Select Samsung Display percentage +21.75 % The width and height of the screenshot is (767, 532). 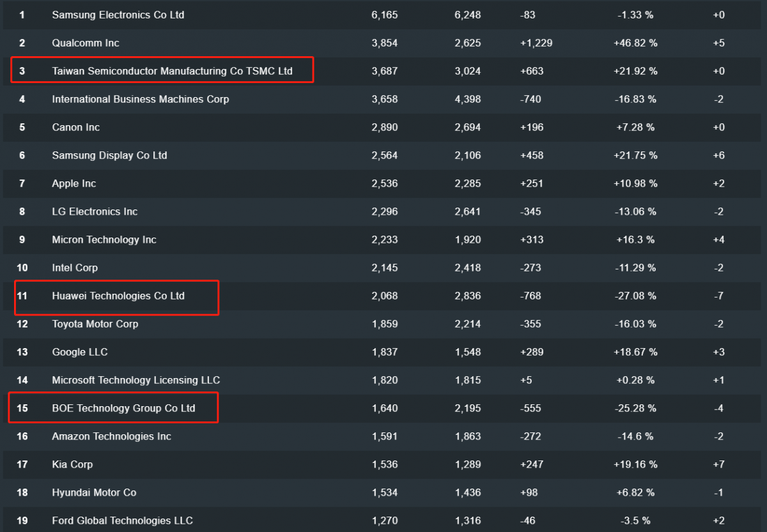point(635,155)
